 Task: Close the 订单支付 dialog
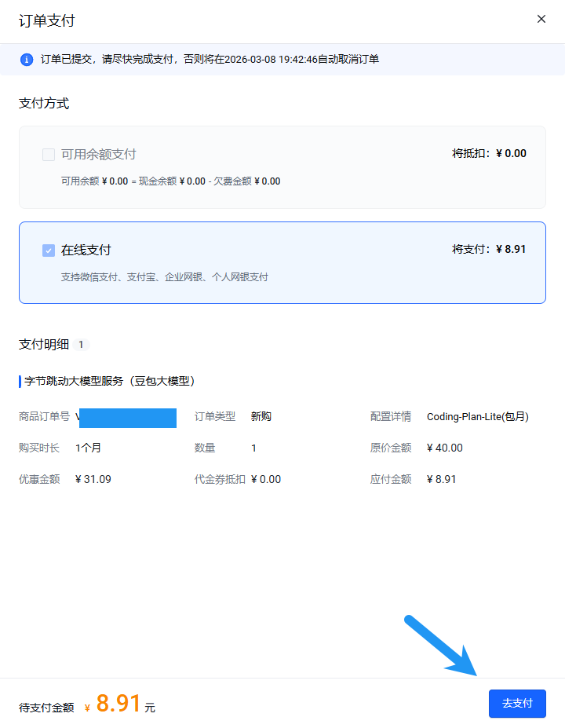point(541,19)
